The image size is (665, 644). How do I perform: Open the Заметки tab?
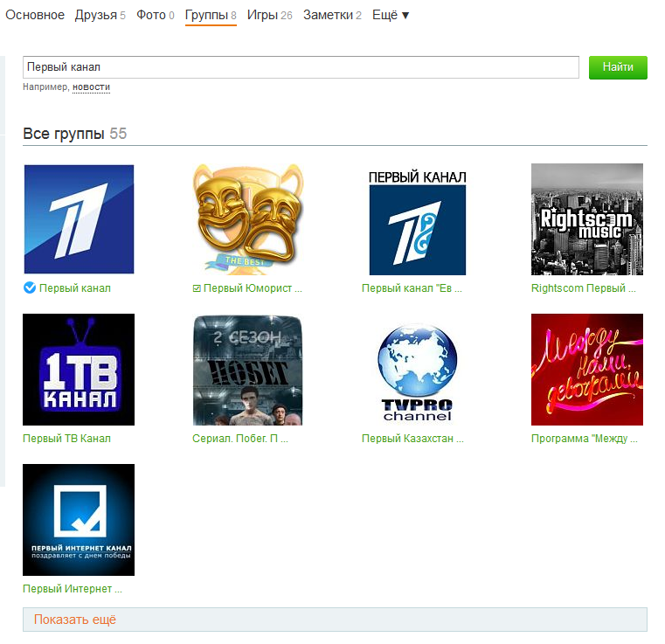[x=332, y=15]
